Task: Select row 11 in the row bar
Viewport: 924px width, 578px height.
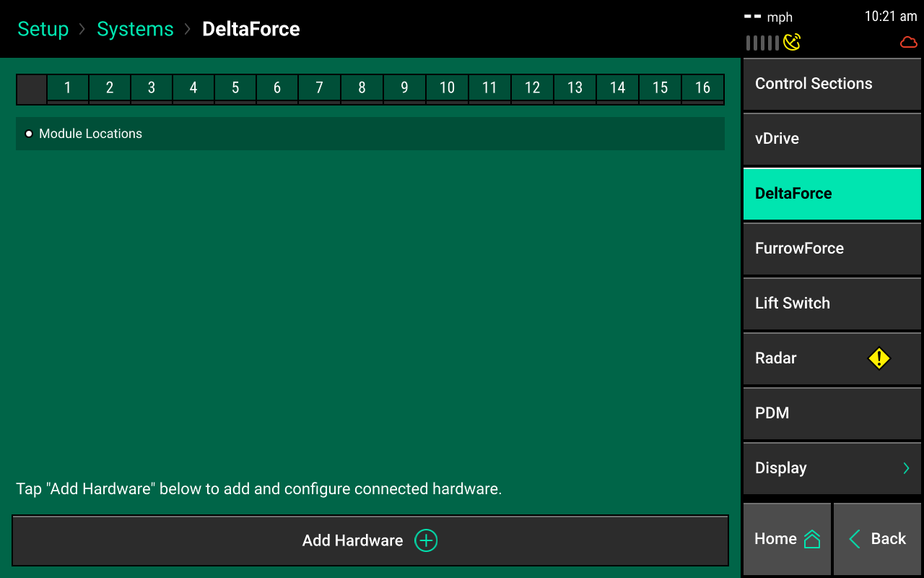Action: tap(490, 88)
